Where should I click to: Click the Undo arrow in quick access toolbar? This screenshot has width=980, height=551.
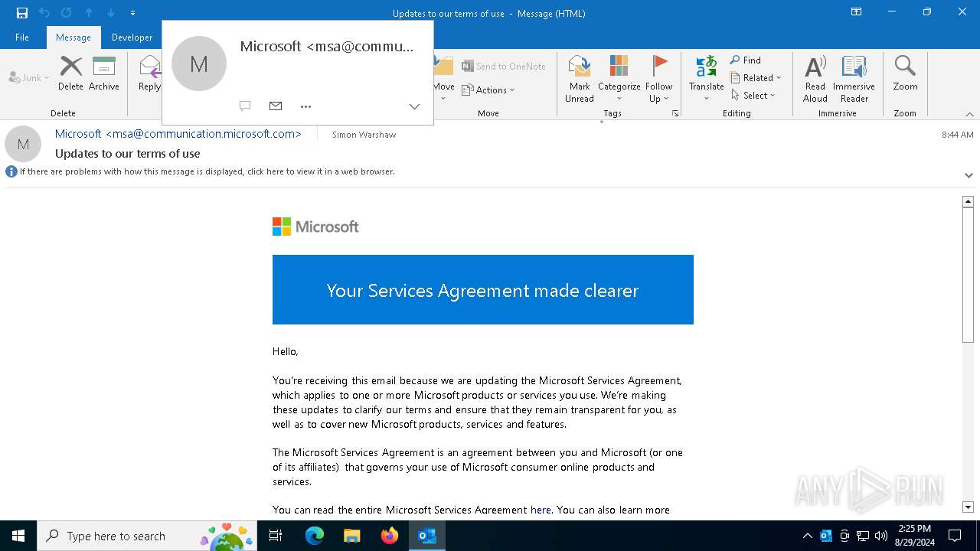pyautogui.click(x=44, y=13)
